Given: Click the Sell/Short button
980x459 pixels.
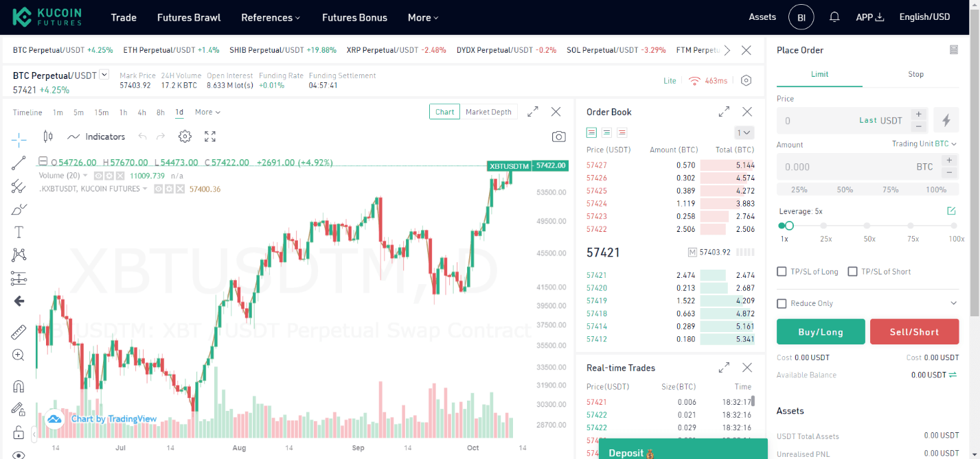Looking at the screenshot, I should point(914,331).
